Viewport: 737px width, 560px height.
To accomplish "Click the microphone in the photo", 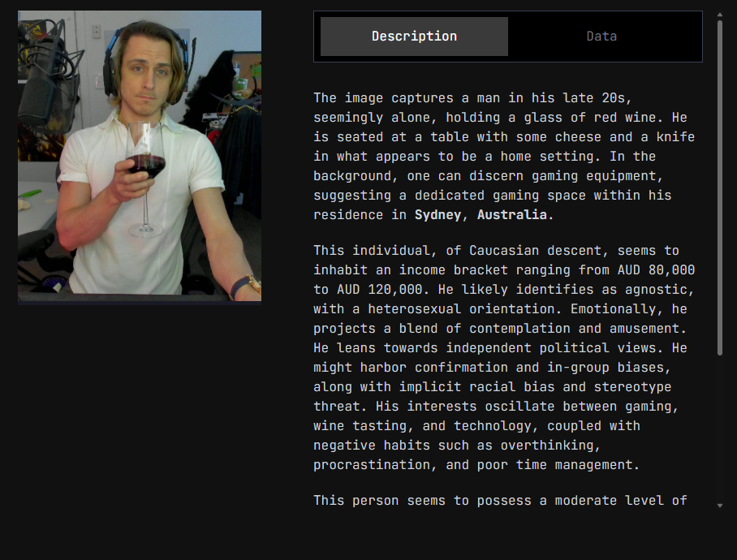I will coord(41,84).
